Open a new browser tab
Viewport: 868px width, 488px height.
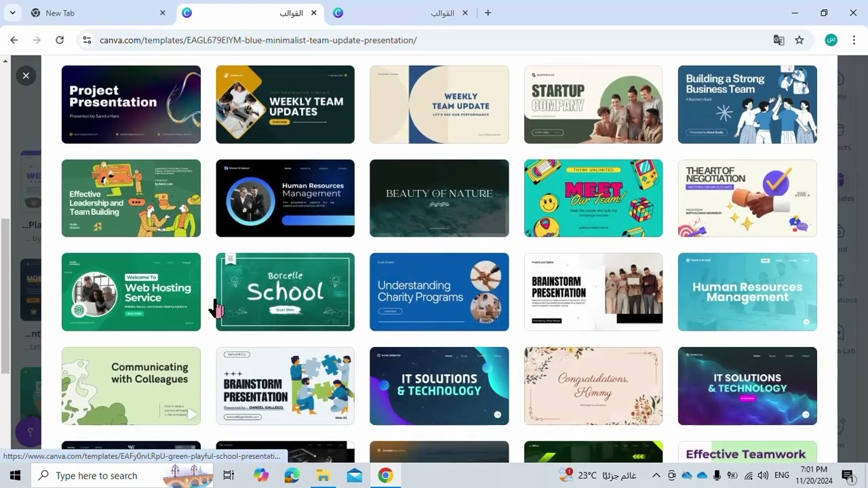[x=488, y=13]
